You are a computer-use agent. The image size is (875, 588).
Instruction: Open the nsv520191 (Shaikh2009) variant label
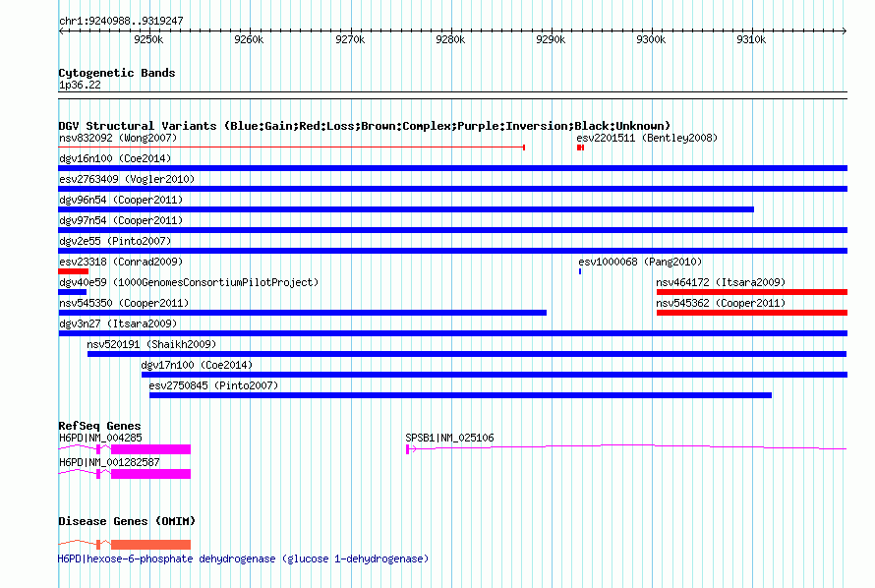pyautogui.click(x=151, y=344)
